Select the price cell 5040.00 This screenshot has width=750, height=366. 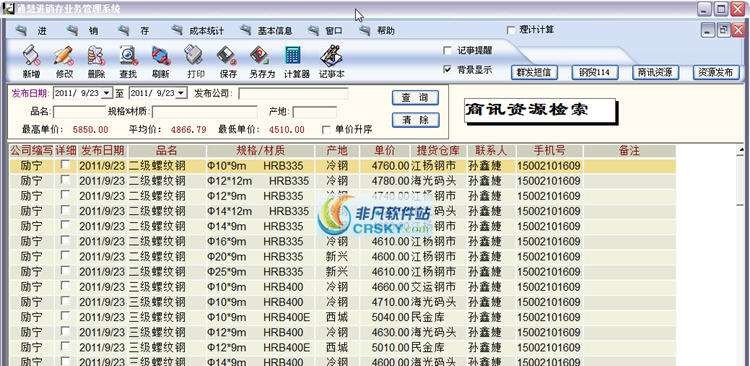pyautogui.click(x=385, y=317)
